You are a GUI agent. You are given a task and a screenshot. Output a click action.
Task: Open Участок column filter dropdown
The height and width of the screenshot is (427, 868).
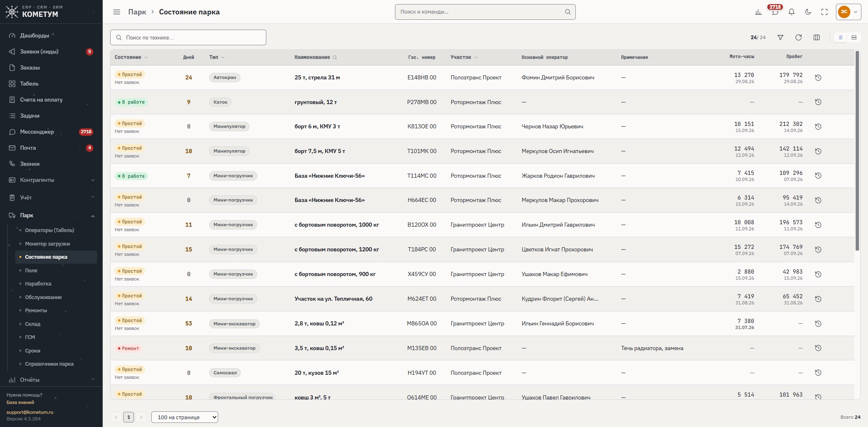click(476, 58)
